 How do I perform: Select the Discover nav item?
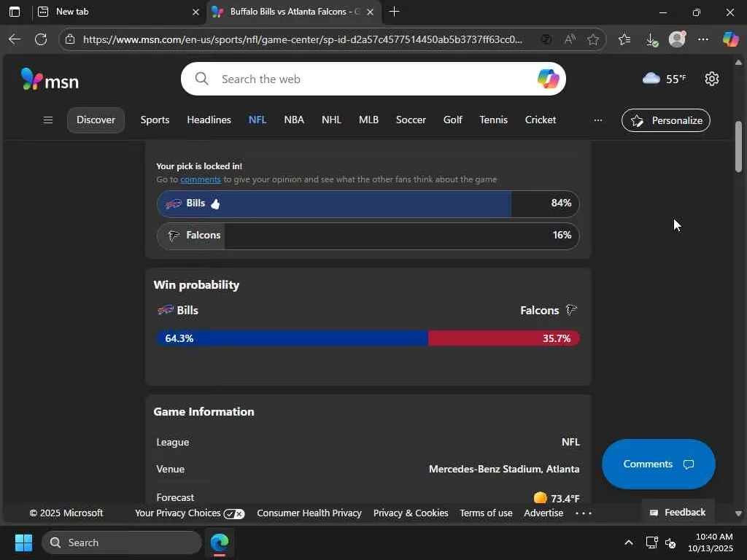[x=96, y=120]
